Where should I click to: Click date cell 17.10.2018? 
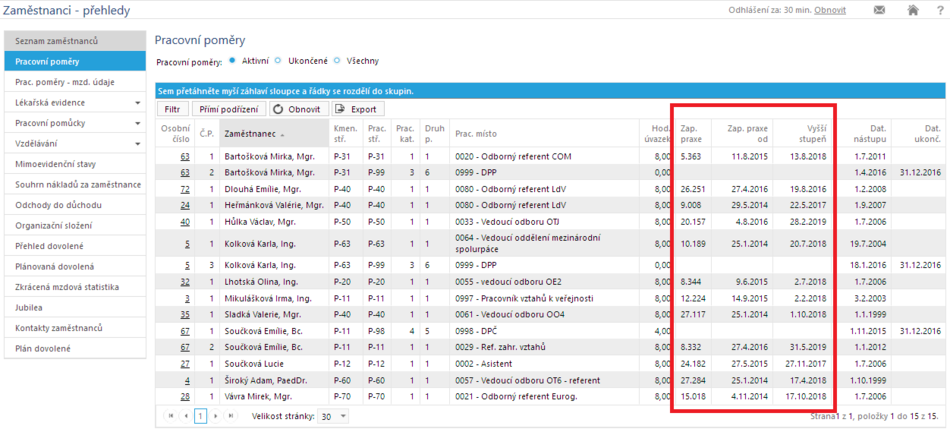(808, 396)
